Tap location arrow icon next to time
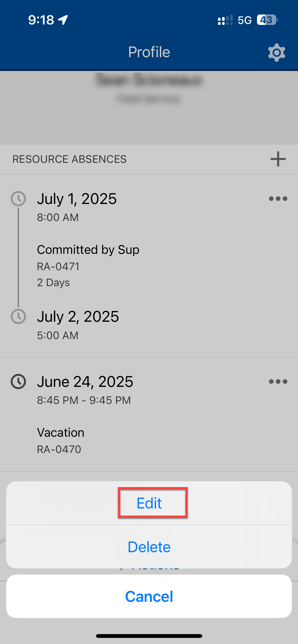Screen dimensions: 298x644 (63, 20)
